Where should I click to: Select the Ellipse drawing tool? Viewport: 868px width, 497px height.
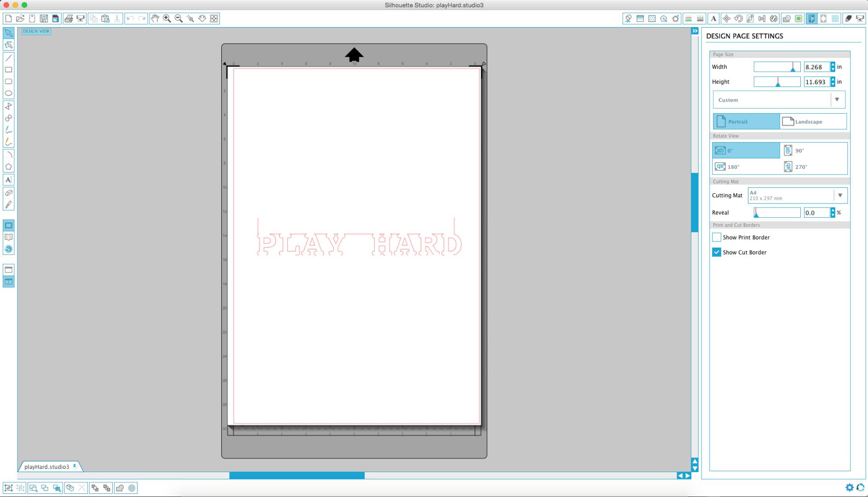coord(8,93)
